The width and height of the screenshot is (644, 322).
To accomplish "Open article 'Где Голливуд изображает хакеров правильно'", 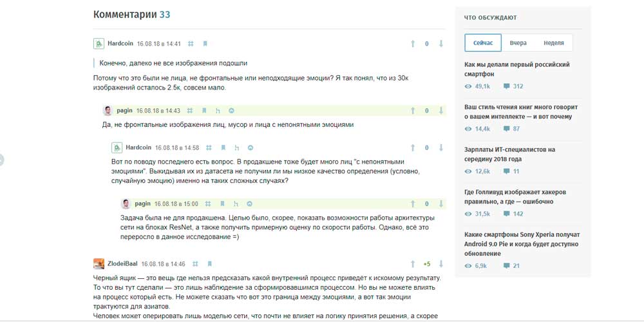I will (515, 196).
